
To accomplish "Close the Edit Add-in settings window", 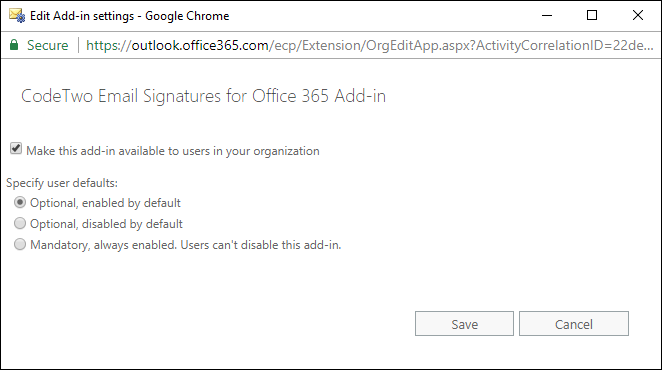I will [638, 16].
